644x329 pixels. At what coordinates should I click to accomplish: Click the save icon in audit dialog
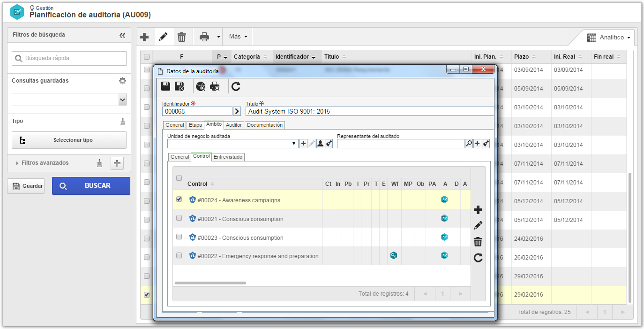(165, 86)
